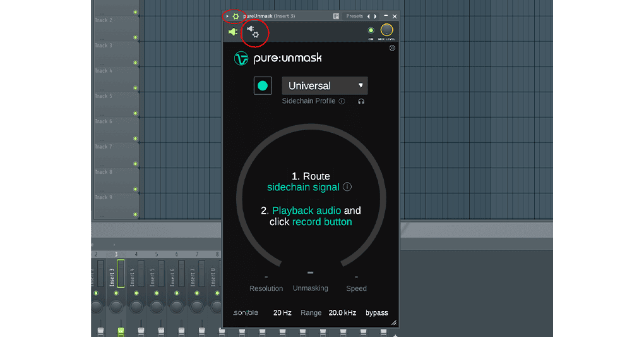Click info icon next to sidechain signal

click(x=347, y=187)
